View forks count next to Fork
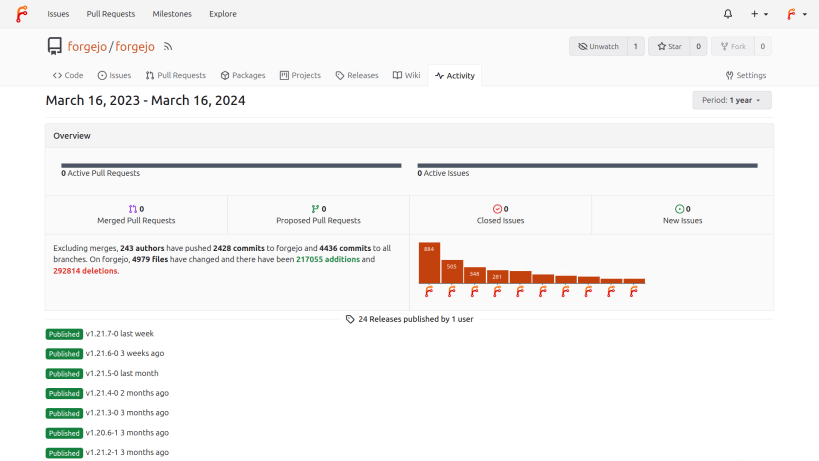Viewport: 819px width, 461px height. click(x=763, y=46)
